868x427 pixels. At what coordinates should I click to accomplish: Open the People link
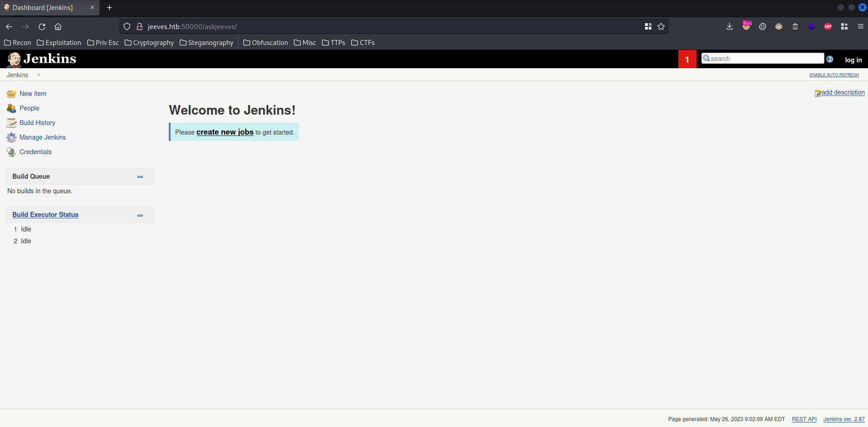coord(30,108)
